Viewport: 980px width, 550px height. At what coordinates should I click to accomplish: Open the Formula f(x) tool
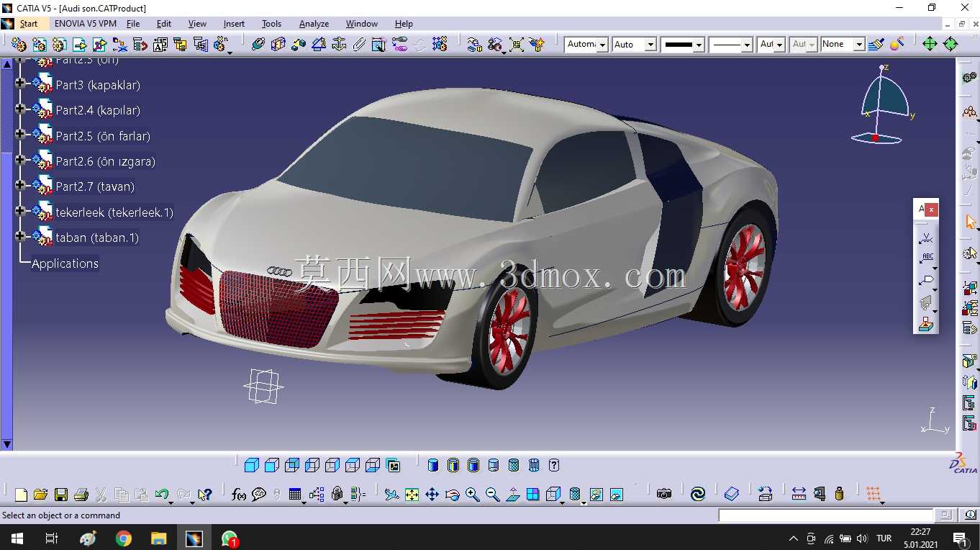[239, 495]
